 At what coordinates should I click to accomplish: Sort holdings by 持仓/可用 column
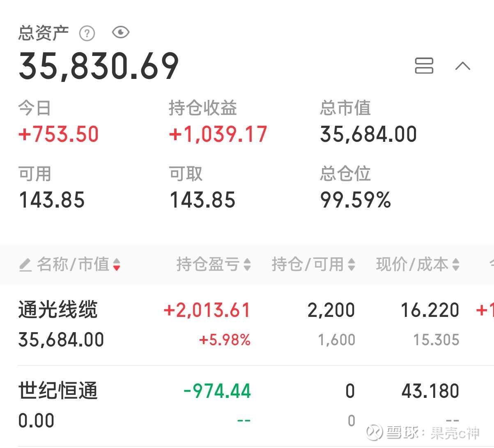pyautogui.click(x=313, y=264)
